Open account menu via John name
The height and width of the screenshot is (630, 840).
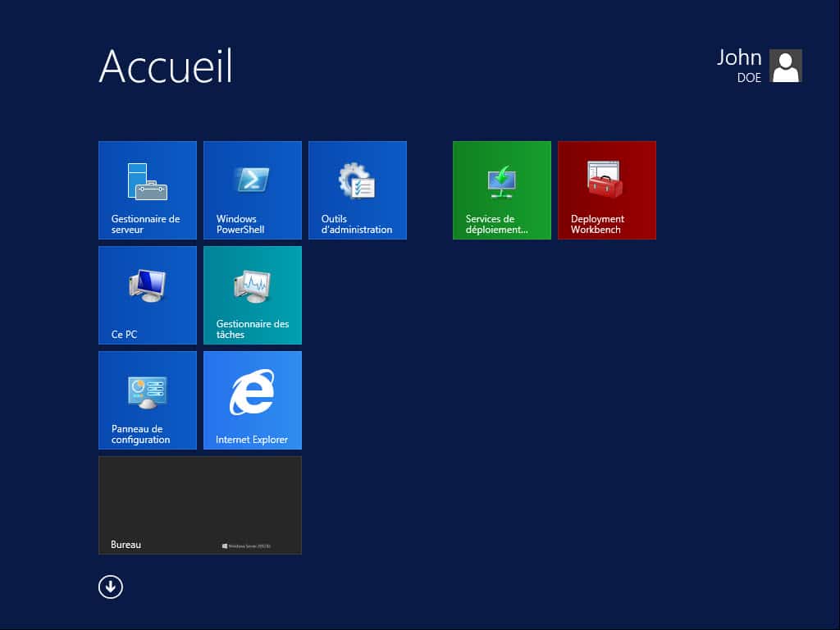pyautogui.click(x=739, y=57)
